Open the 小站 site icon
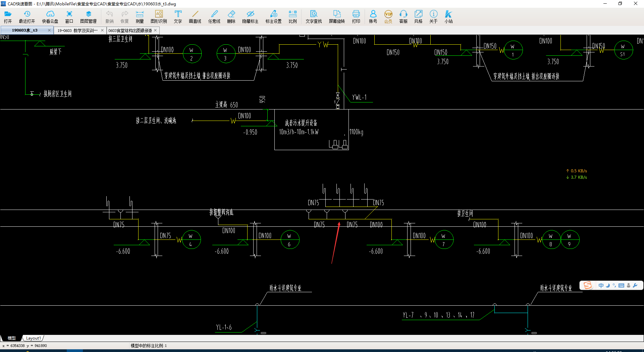This screenshot has height=352, width=644. point(448,17)
